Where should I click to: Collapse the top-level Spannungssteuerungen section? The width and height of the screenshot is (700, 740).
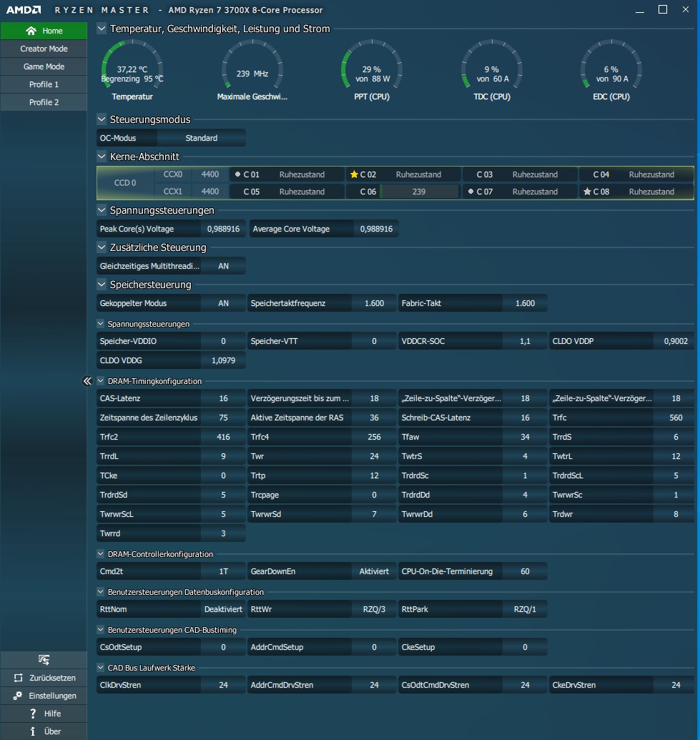102,210
